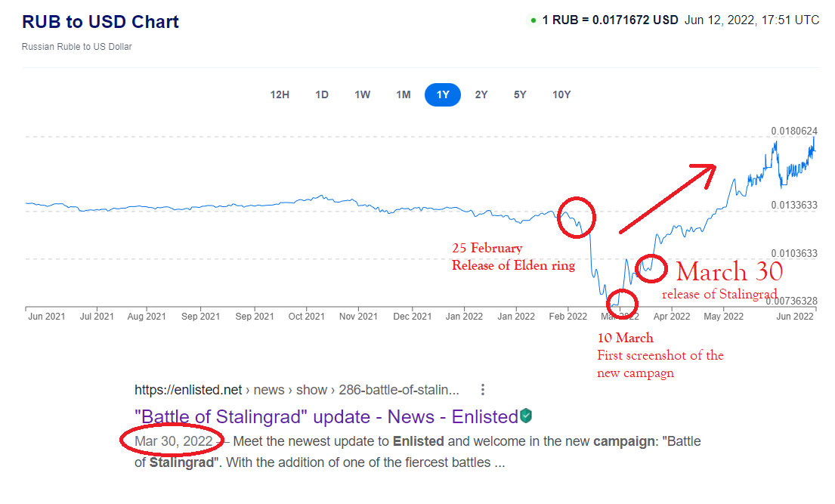Select the active 1Y range tab
The width and height of the screenshot is (835, 504).
(x=443, y=95)
